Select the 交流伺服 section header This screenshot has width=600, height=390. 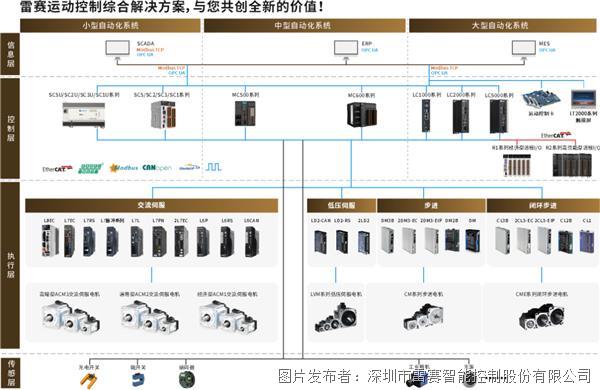[x=152, y=205]
